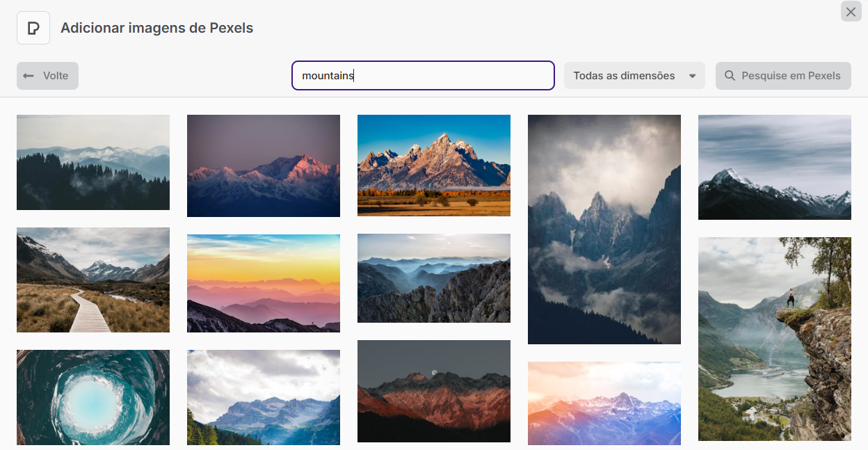Pick the misty blue ridges rocky photo
The height and width of the screenshot is (450, 868).
434,278
